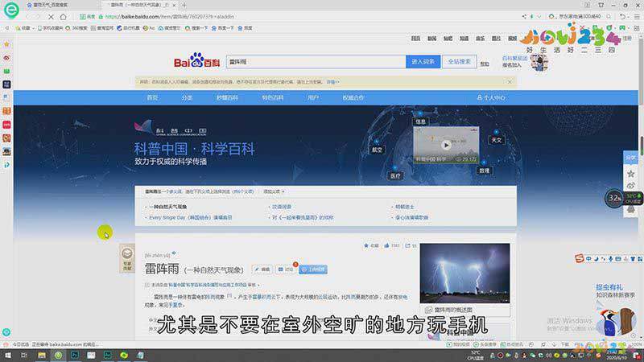The width and height of the screenshot is (644, 362).
Task: Go to 个人中心
Action: 491,97
